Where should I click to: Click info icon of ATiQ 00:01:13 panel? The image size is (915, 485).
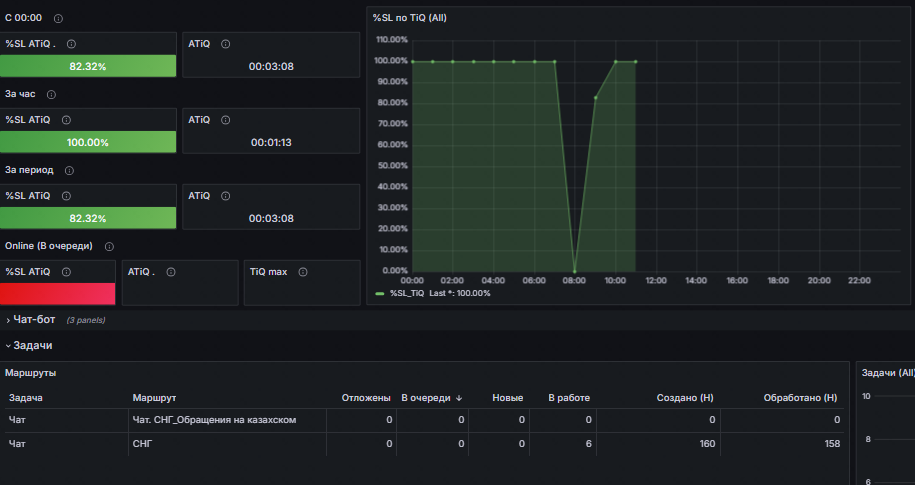(226, 120)
